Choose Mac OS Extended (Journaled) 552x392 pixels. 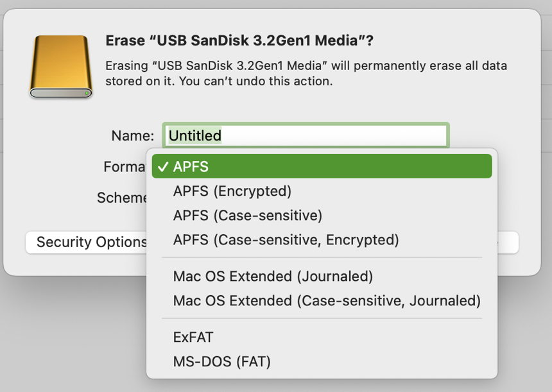point(273,277)
